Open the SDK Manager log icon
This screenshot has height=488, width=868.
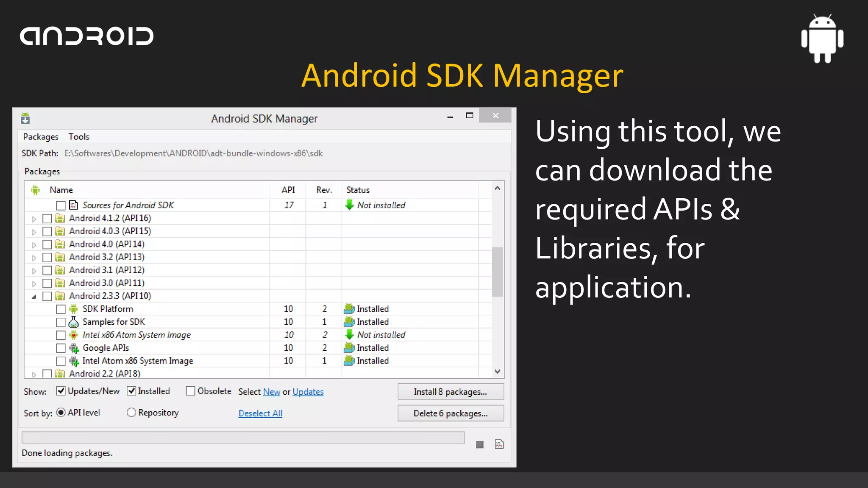coord(499,444)
